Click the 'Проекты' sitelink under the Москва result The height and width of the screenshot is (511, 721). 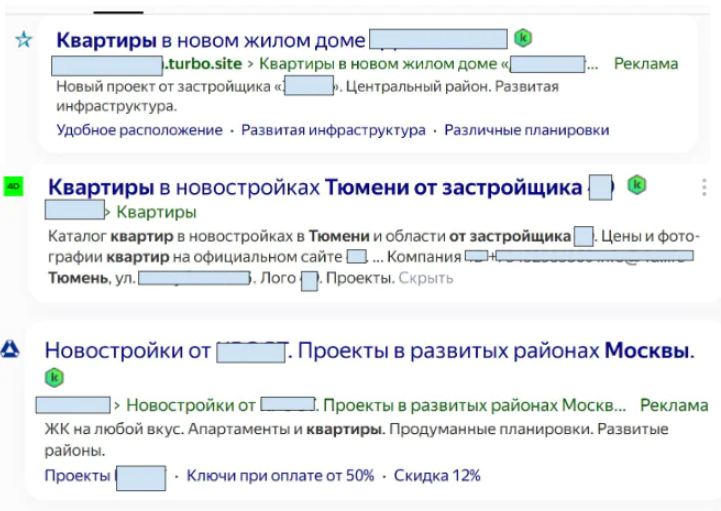pyautogui.click(x=78, y=475)
